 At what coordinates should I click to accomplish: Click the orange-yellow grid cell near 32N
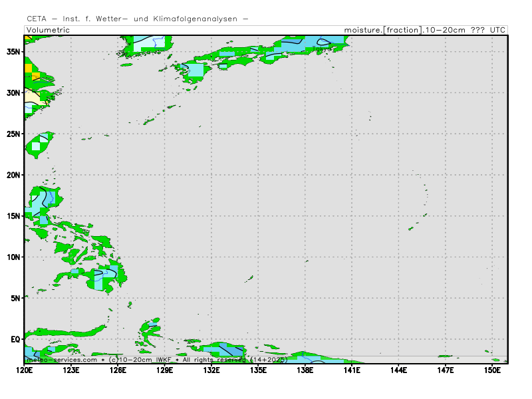(x=29, y=68)
